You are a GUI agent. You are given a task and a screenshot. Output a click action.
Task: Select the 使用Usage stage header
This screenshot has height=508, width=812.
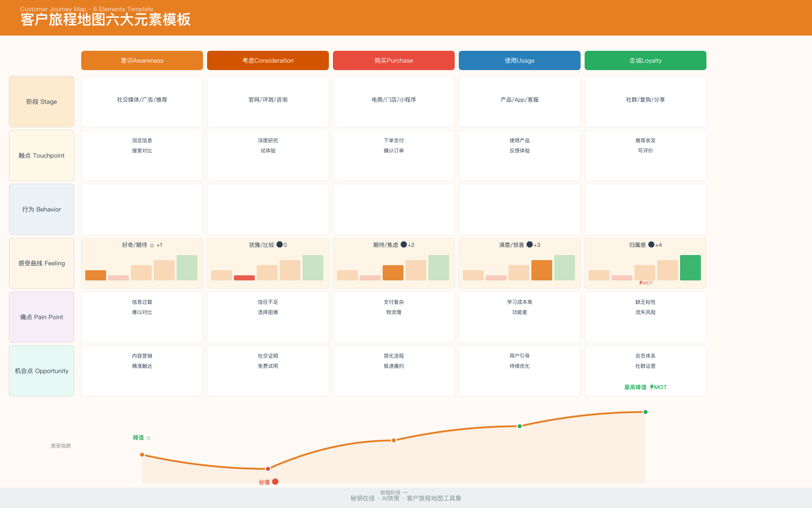pos(520,60)
